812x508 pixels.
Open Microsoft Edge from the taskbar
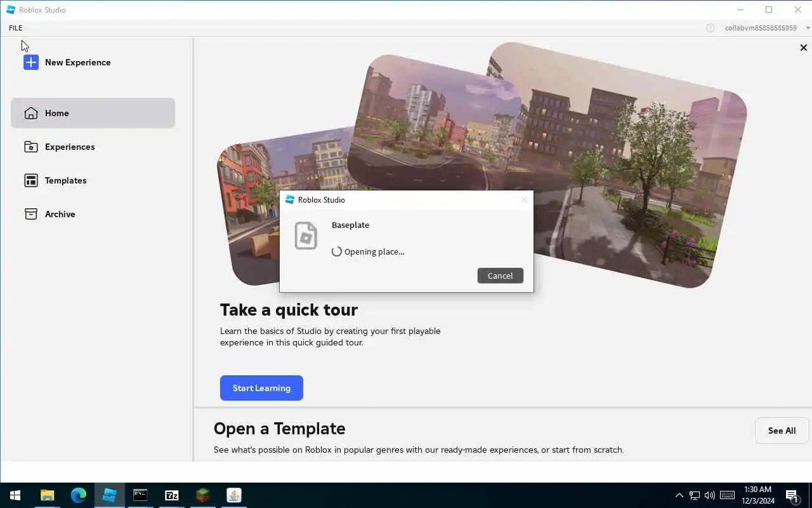coord(79,495)
